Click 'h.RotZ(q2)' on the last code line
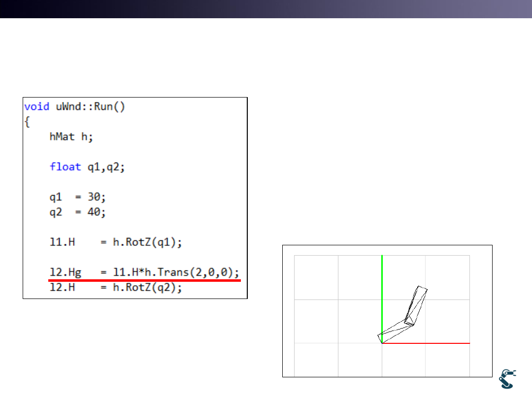Image resolution: width=532 pixels, height=399 pixels. pyautogui.click(x=147, y=288)
